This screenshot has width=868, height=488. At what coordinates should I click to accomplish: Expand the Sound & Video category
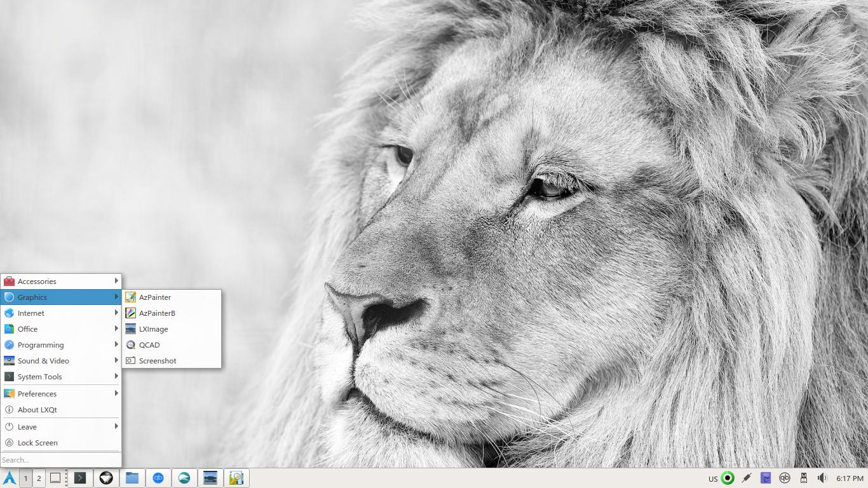click(x=61, y=361)
